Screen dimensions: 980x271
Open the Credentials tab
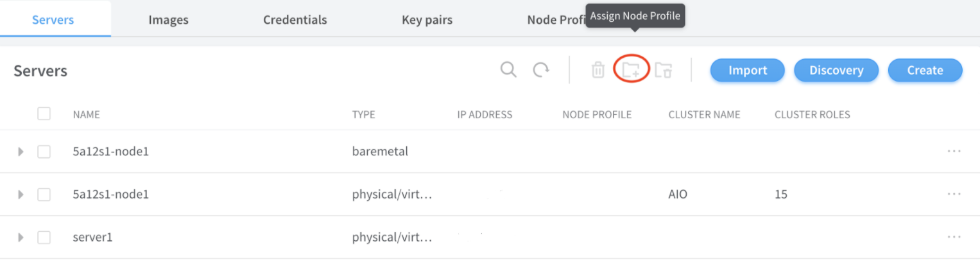[x=295, y=20]
